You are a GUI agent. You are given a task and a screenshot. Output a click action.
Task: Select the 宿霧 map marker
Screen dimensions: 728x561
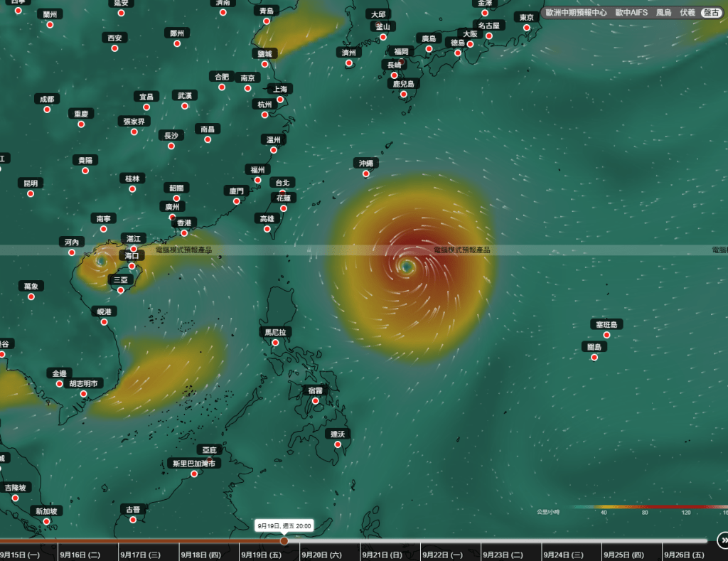pos(315,401)
